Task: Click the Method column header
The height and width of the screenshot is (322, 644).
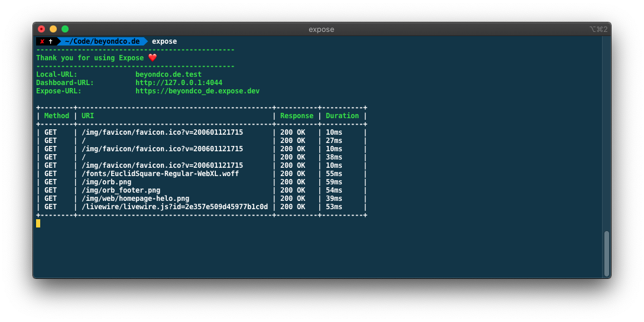Action: coord(57,116)
